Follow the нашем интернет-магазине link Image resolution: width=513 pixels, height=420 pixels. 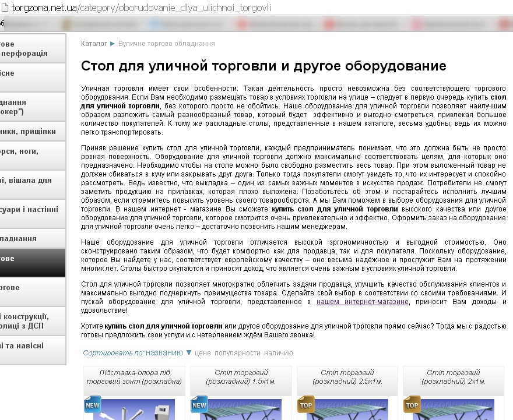tap(363, 302)
